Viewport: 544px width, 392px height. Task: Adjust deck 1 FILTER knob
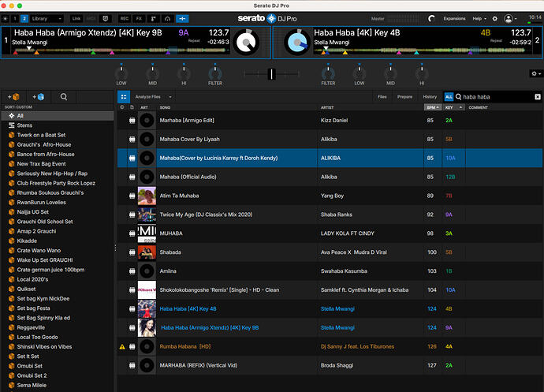[x=215, y=74]
